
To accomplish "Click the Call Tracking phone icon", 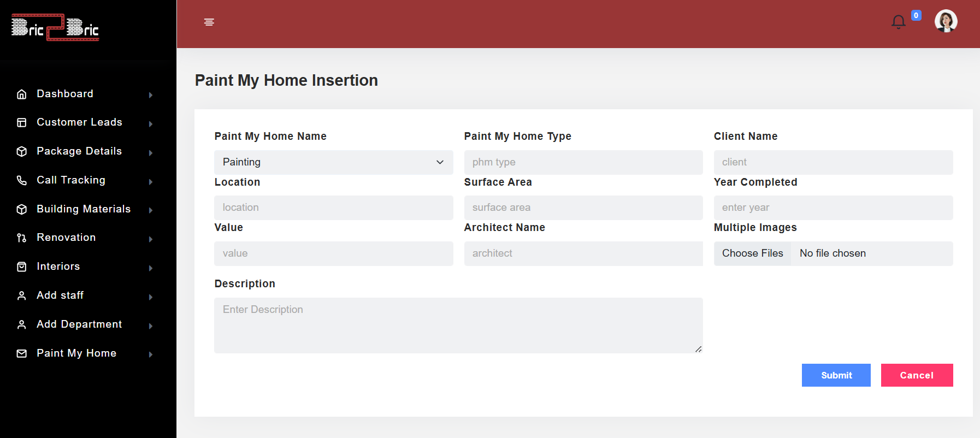I will click(22, 180).
